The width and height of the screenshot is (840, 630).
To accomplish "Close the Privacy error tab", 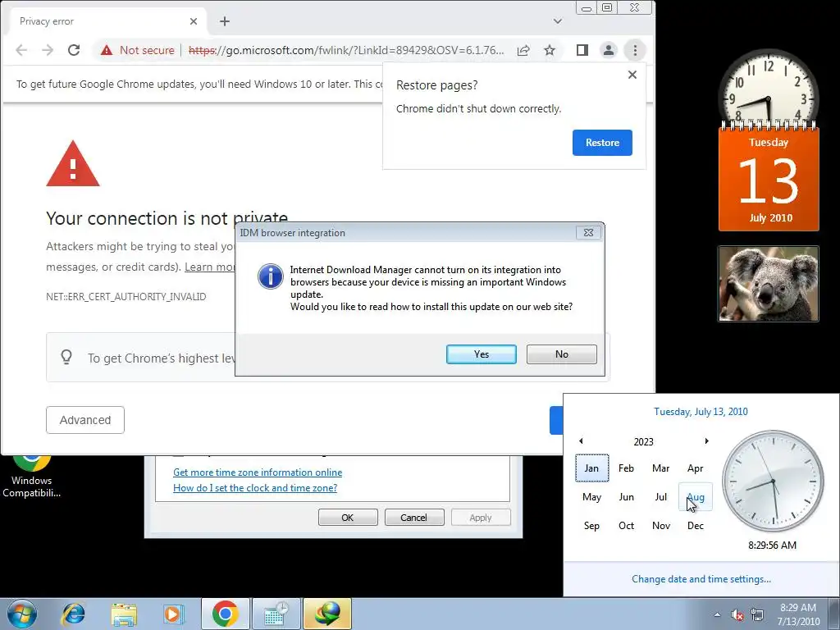I will 194,21.
